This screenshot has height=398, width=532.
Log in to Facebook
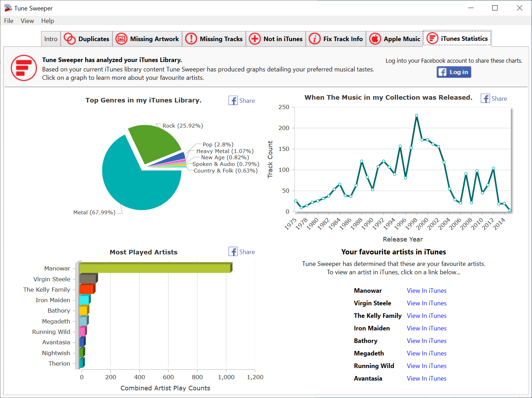coord(454,72)
